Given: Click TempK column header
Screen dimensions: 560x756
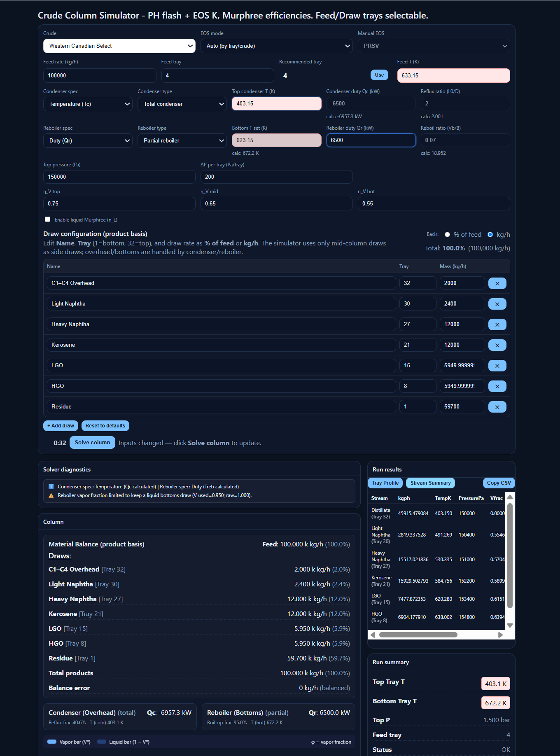Looking at the screenshot, I should point(443,498).
